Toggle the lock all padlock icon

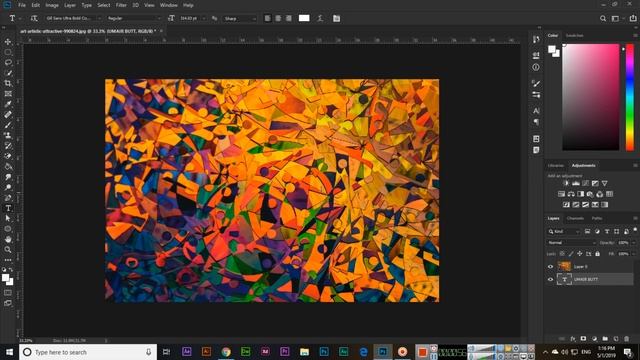tap(598, 254)
